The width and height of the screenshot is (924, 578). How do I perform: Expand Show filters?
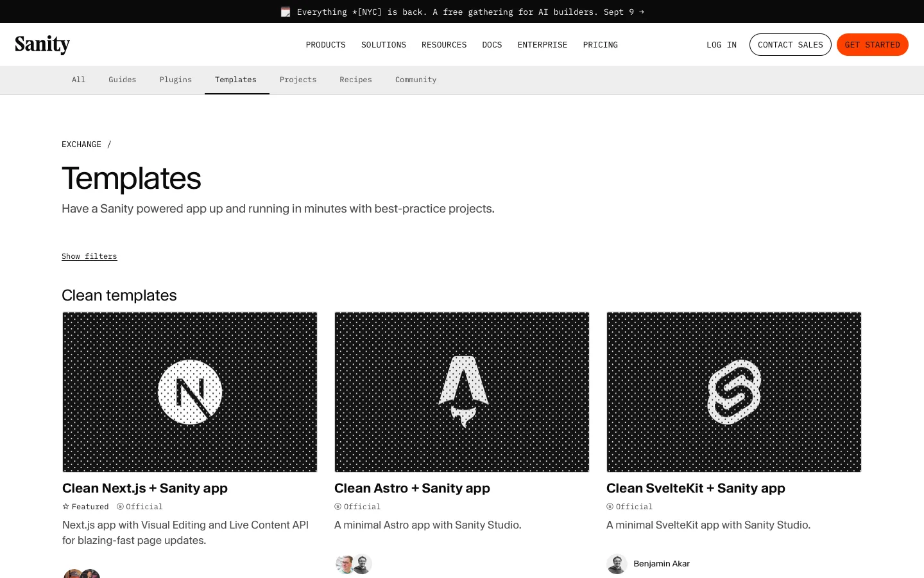point(89,256)
